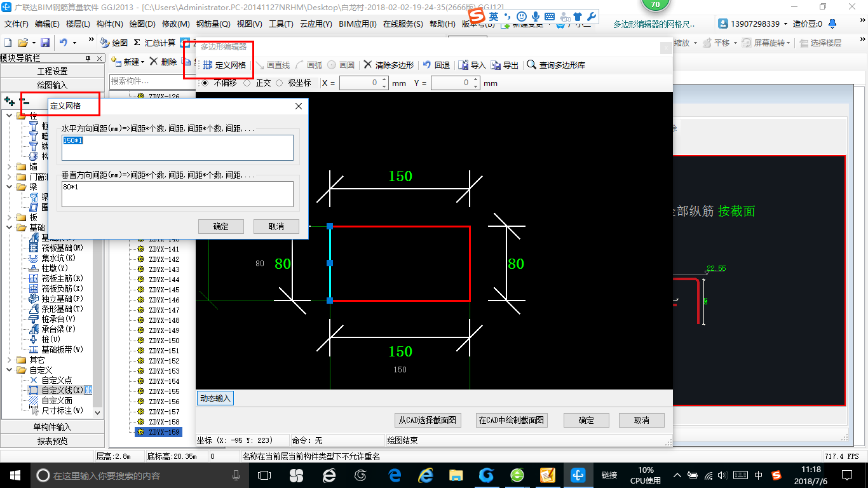Select 集水坑(K) tree item
The image size is (868, 488).
[58, 258]
